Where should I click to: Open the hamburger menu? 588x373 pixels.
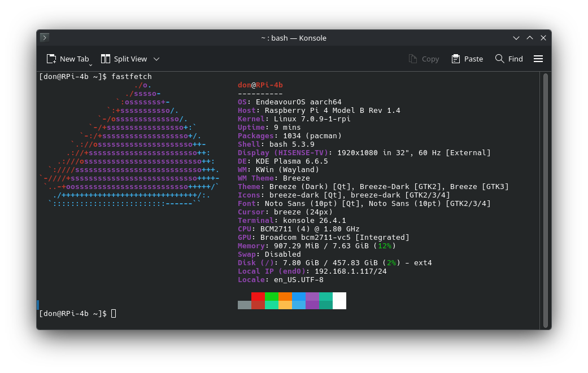tap(538, 59)
